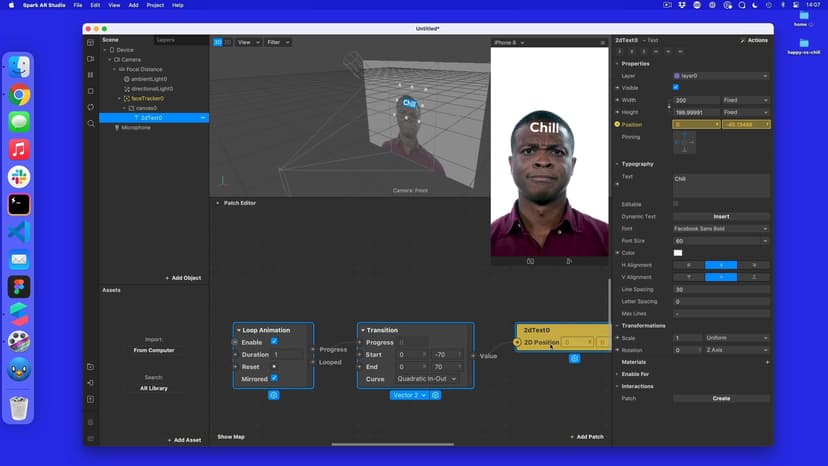Open the Width Fixed dropdown
This screenshot has width=828, height=466.
[745, 100]
